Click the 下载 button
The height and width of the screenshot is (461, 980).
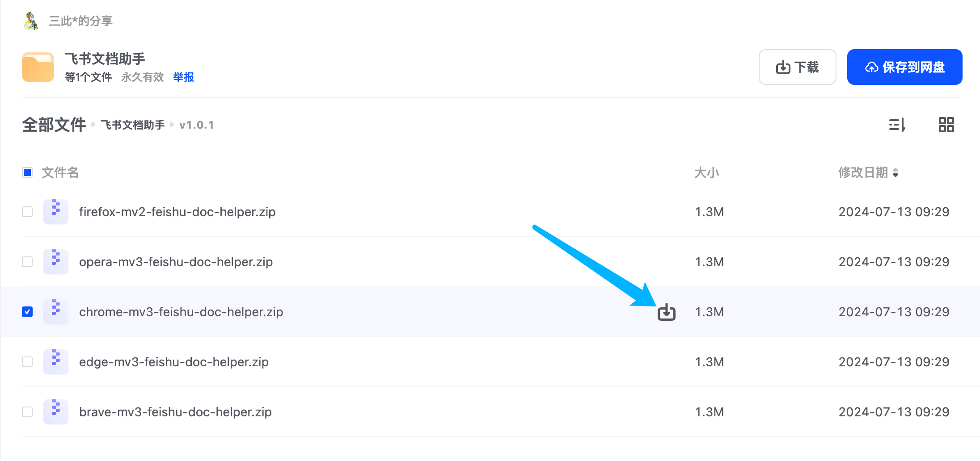click(x=797, y=67)
